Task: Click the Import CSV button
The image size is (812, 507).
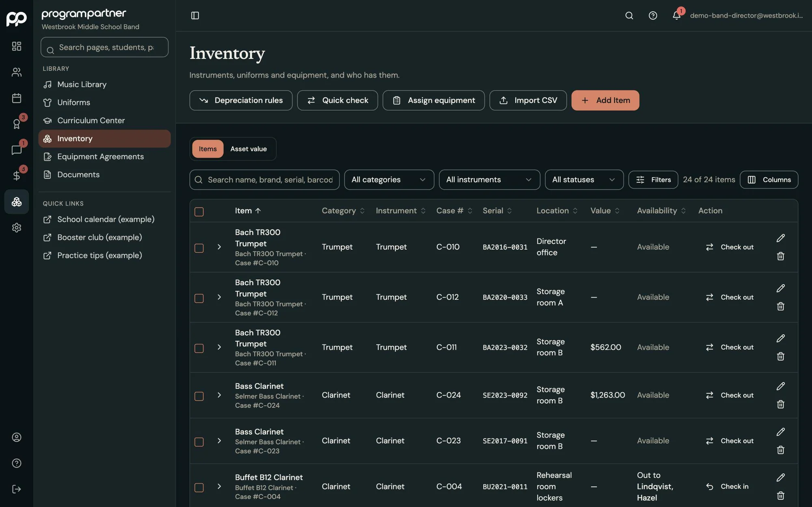Action: pyautogui.click(x=528, y=100)
